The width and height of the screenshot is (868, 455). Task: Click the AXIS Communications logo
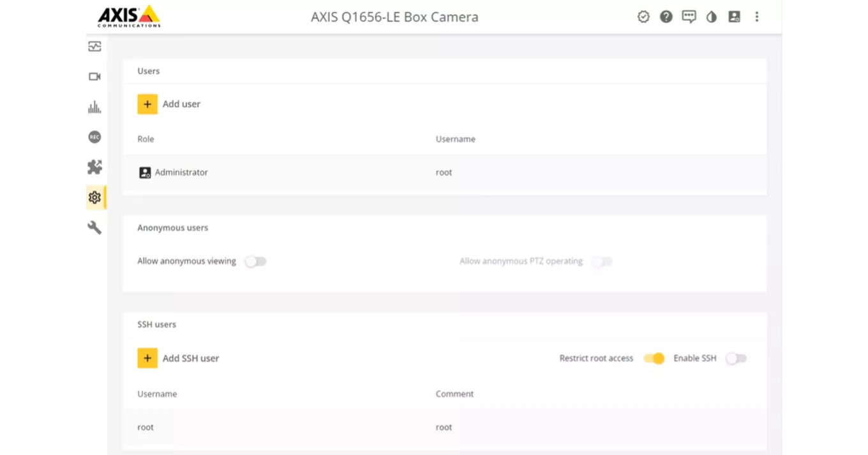tap(129, 17)
